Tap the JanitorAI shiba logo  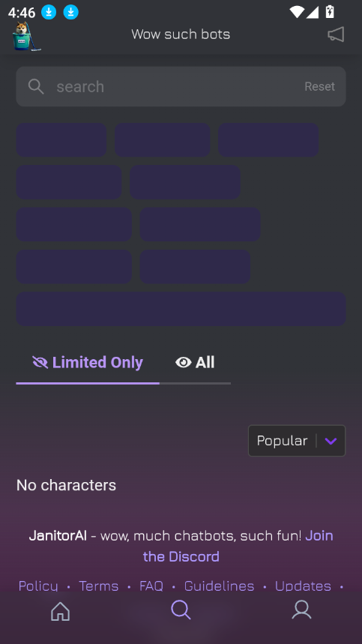[x=26, y=36]
